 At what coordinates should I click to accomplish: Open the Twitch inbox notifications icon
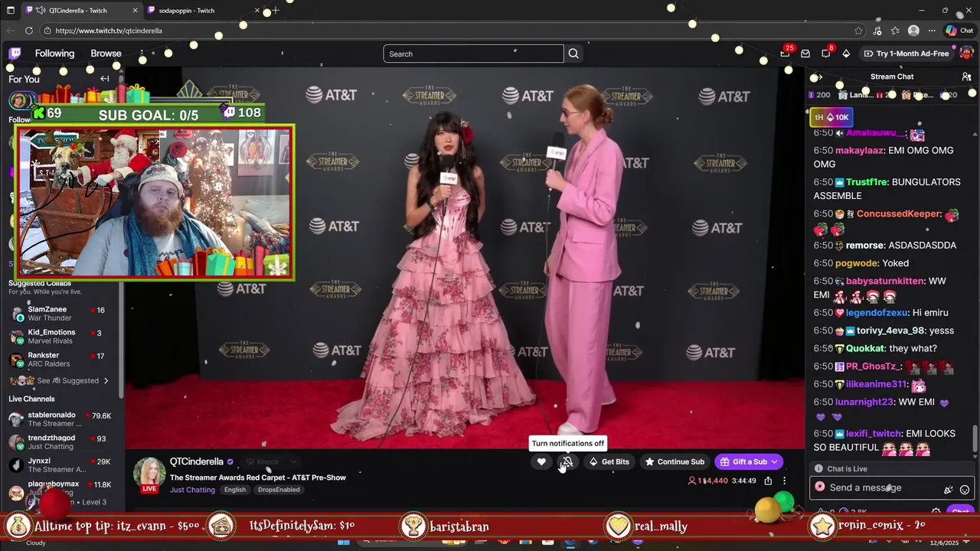tap(805, 54)
